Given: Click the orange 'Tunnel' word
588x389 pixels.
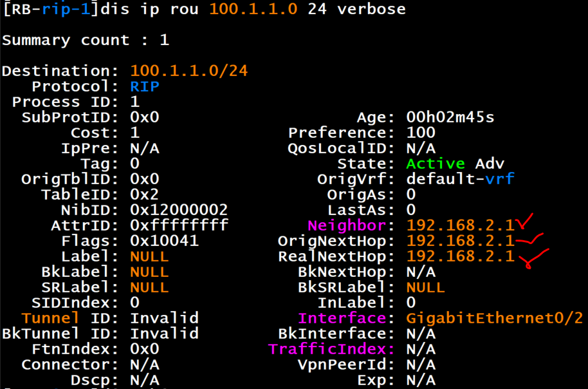Looking at the screenshot, I should [x=50, y=318].
